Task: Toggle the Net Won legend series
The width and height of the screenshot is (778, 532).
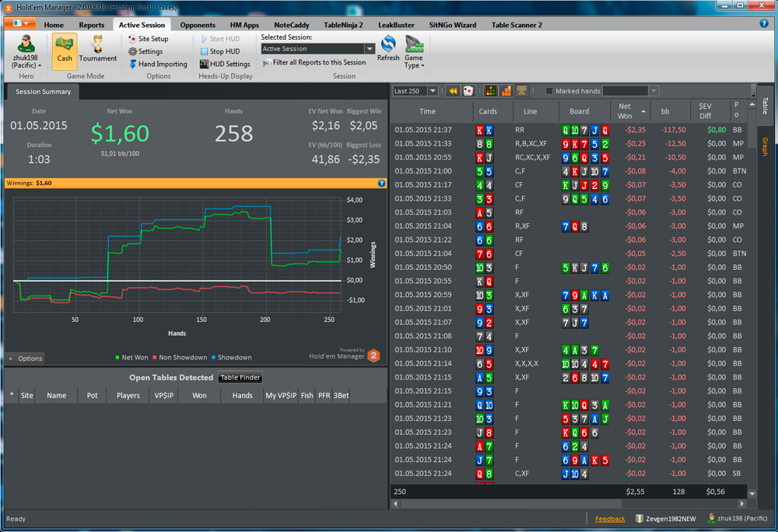Action: [131, 358]
